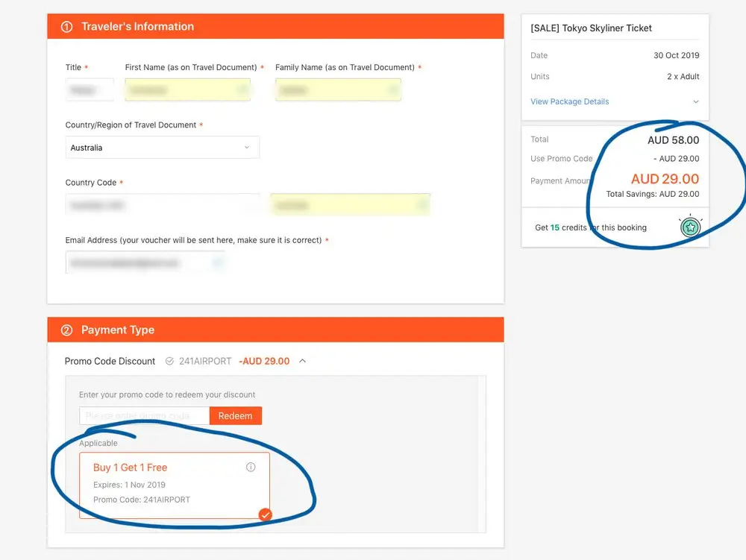Collapse the Promo Code Discount section chevron

pos(303,362)
